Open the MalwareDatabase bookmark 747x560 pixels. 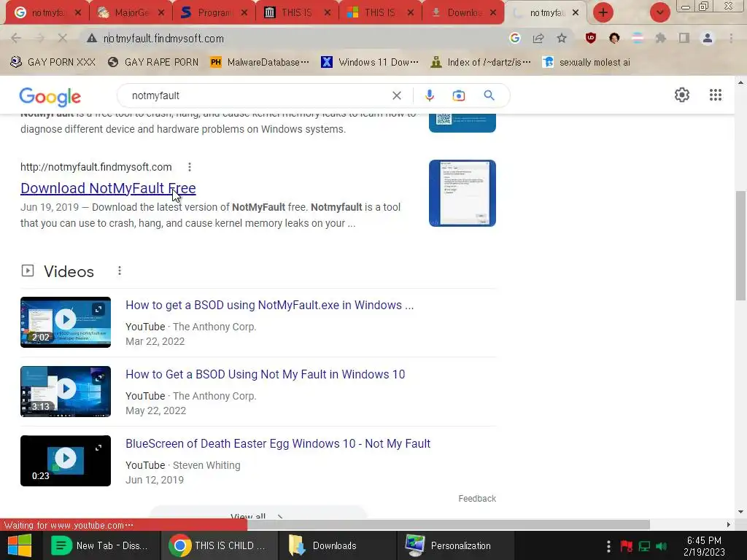pyautogui.click(x=260, y=62)
